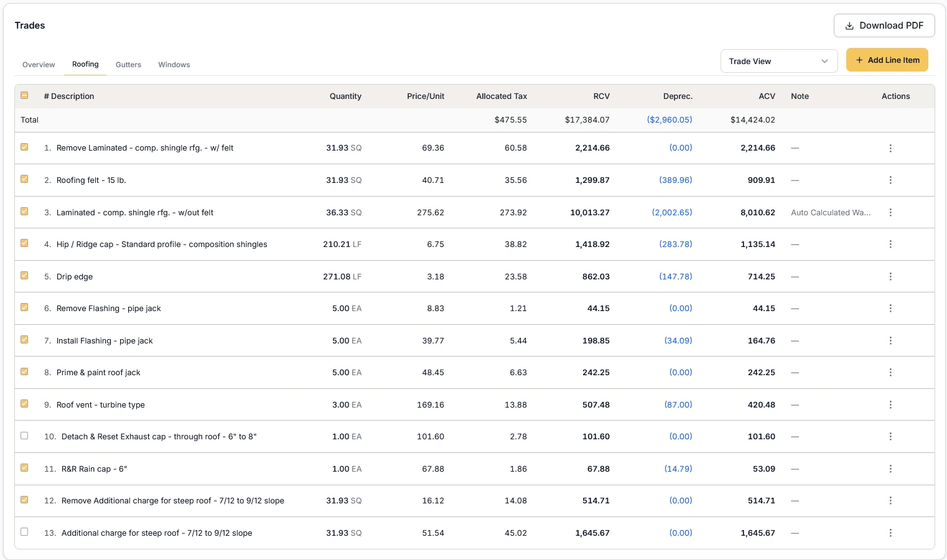The height and width of the screenshot is (560, 947).
Task: Click price 169.16 for Roof vent
Action: coord(431,404)
